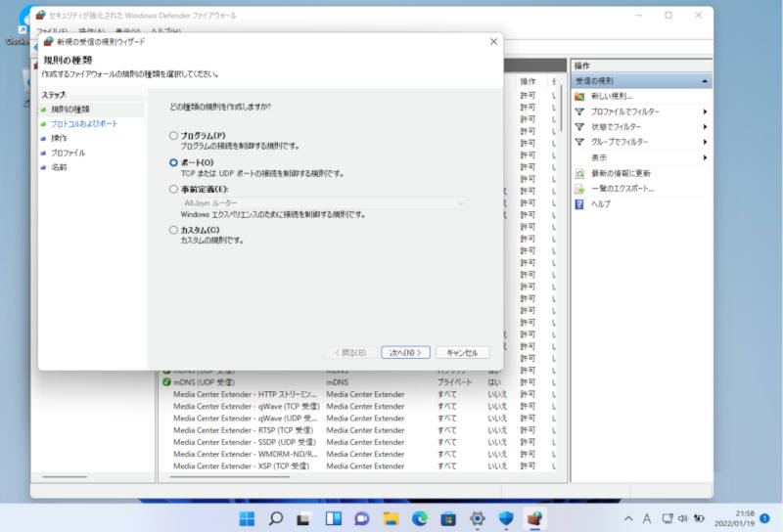This screenshot has height=532, width=783.
Task: Click the 次へ(N) button
Action: click(405, 352)
